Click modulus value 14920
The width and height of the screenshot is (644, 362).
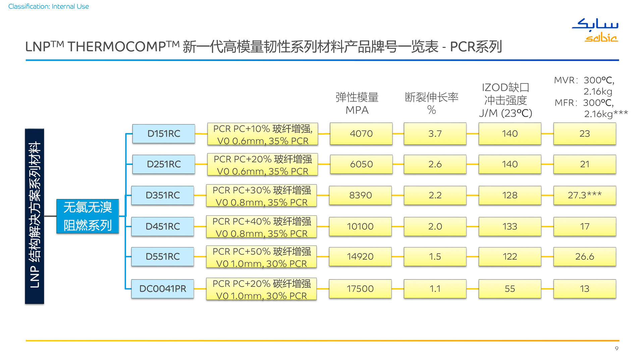pyautogui.click(x=361, y=257)
